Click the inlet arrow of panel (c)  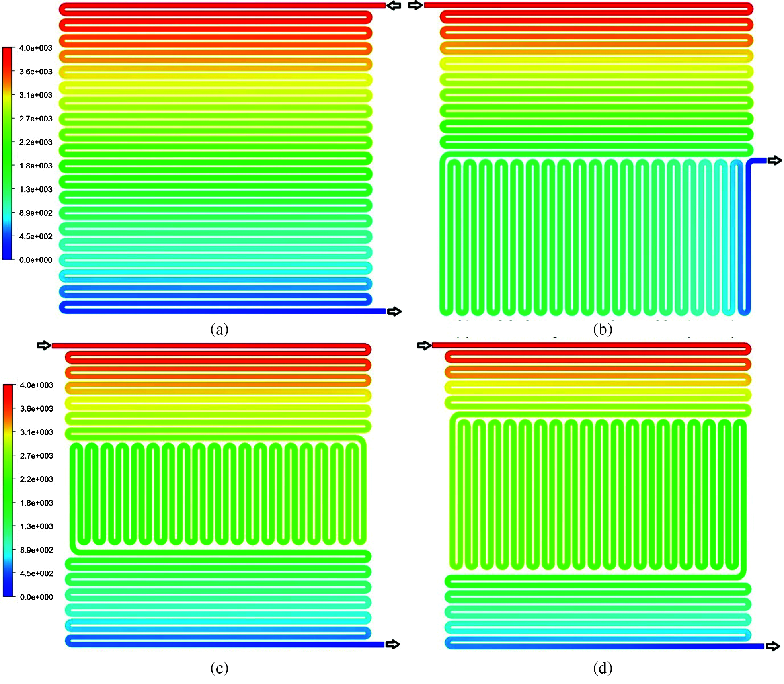pyautogui.click(x=44, y=345)
